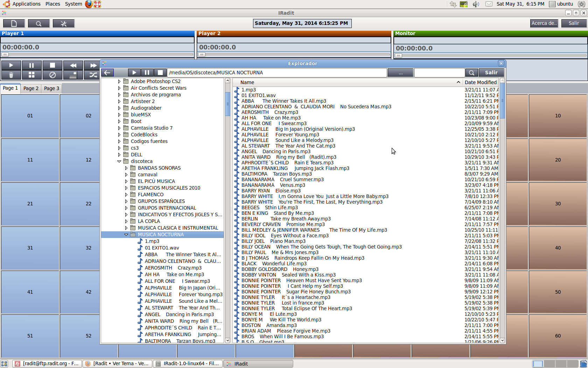This screenshot has width=588, height=368.
Task: Click the save disk icon under Player 1
Action: click(x=73, y=75)
